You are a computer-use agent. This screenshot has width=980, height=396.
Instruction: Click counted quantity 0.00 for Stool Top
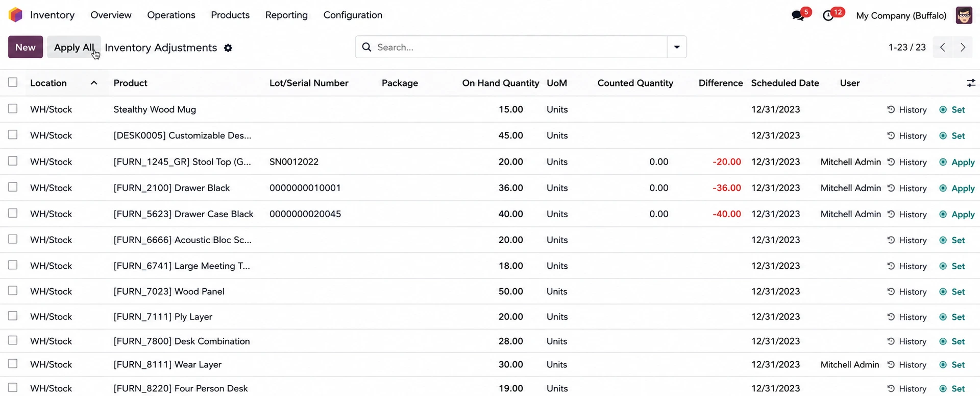658,162
